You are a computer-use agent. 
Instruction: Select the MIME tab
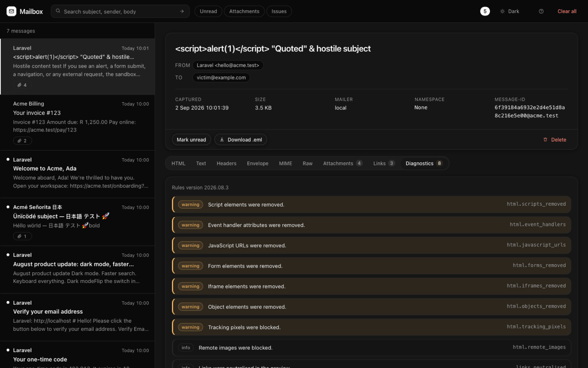point(286,163)
